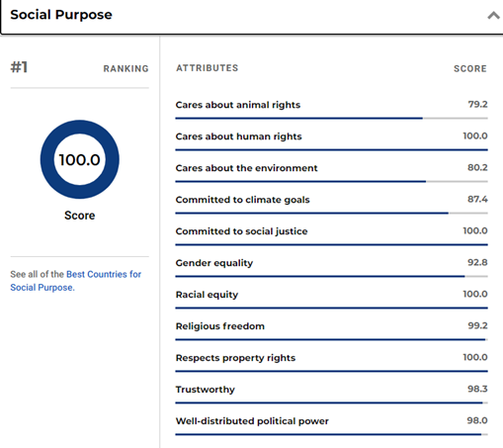Click the Religious freedom attribute label

(220, 326)
